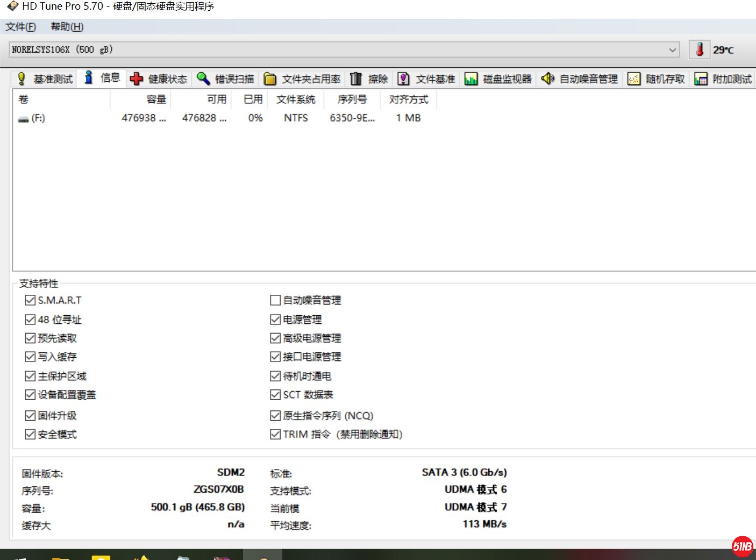The width and height of the screenshot is (756, 560).
Task: Click the disk monitor chart icon
Action: point(471,79)
